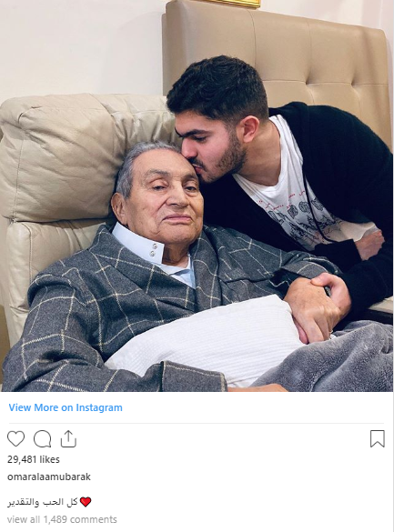Screen dimensions: 394x532
Task: Show who liked via the likes number
Action: (x=34, y=459)
